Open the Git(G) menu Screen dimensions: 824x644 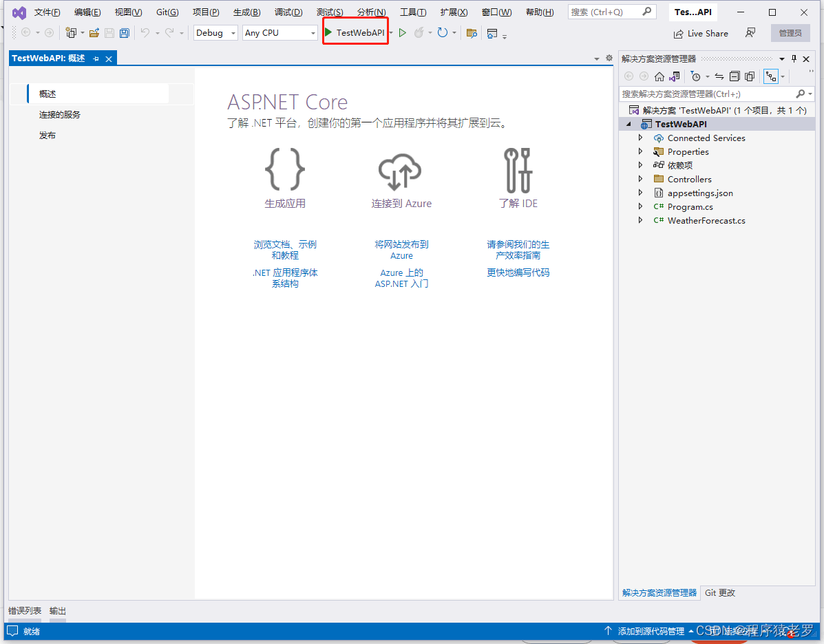coord(167,12)
